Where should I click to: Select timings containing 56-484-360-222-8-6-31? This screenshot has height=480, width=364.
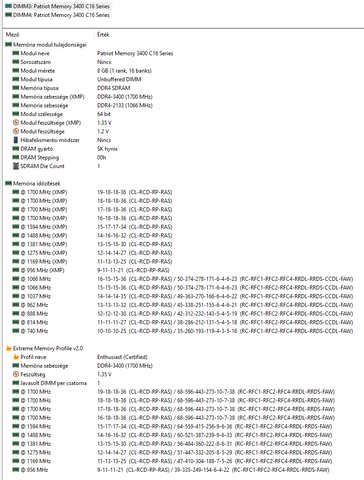215,444
